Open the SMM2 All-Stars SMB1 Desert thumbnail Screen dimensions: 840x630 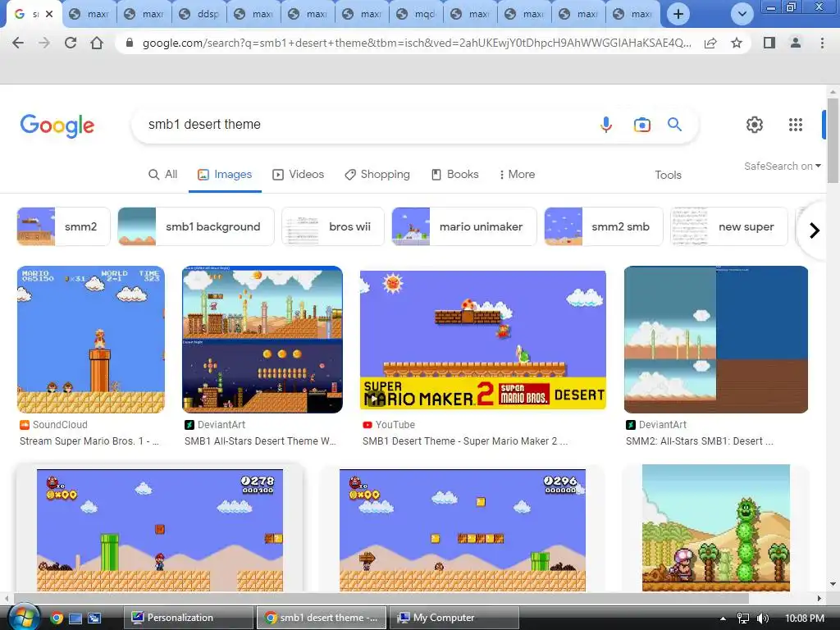[x=716, y=340]
